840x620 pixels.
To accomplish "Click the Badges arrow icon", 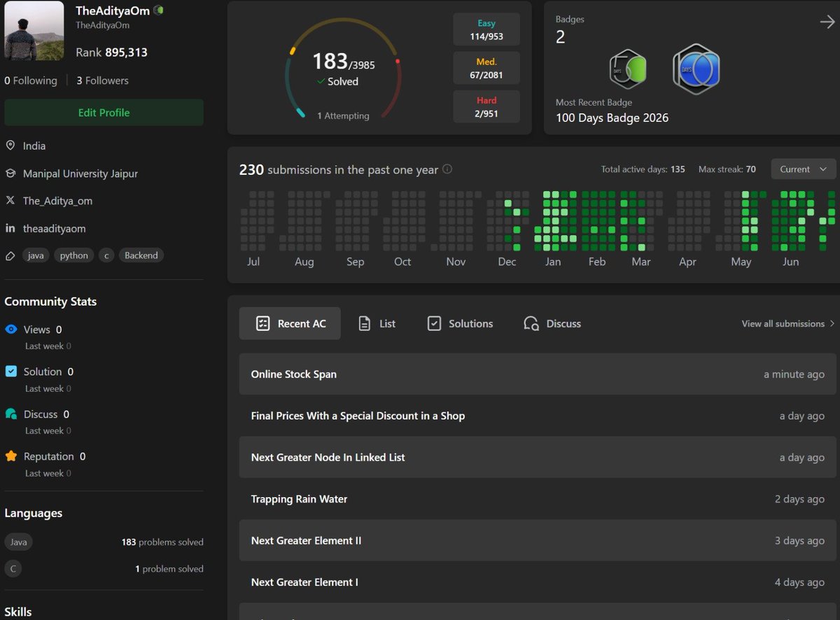I will click(x=827, y=22).
